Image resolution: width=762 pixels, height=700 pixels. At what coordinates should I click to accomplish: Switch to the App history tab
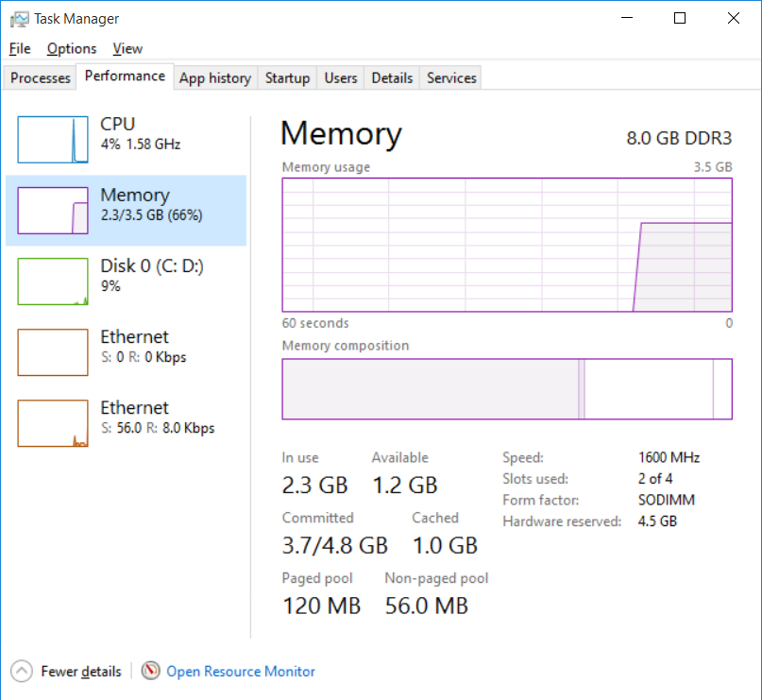point(215,78)
